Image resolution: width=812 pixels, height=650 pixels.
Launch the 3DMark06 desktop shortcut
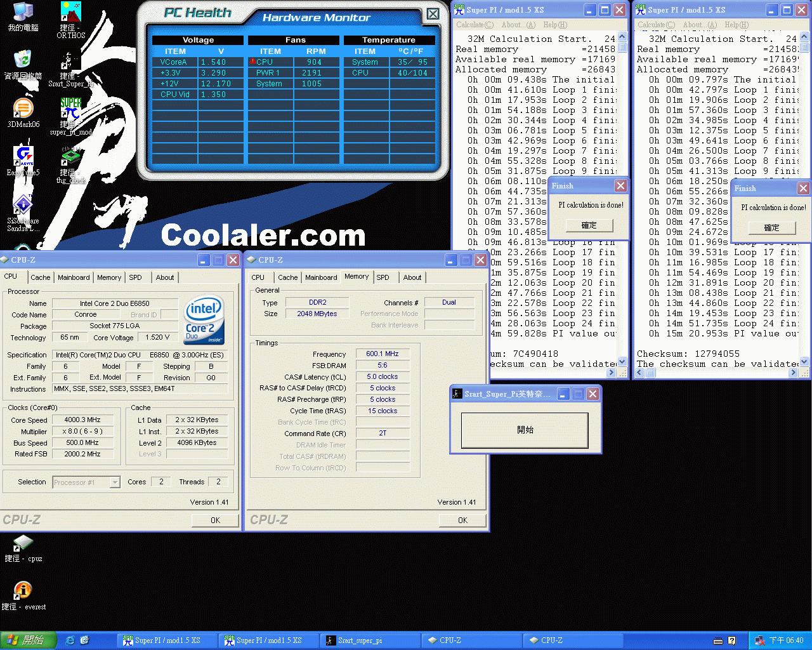[x=23, y=113]
